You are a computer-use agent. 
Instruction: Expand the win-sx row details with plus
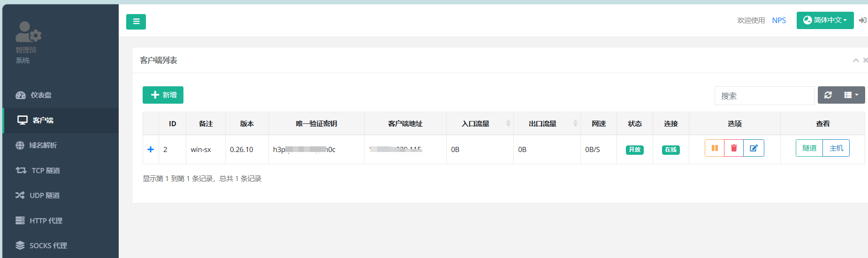tap(151, 149)
